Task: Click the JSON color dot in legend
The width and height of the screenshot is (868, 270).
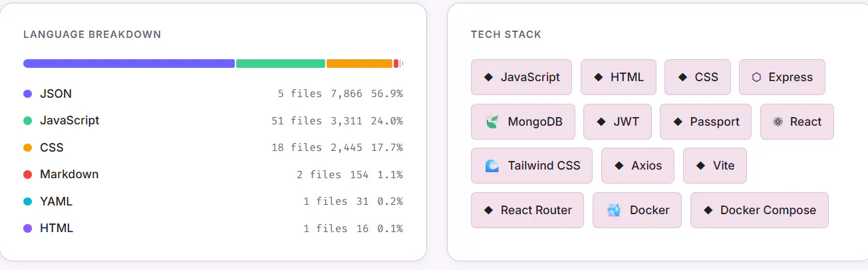Action: point(27,94)
